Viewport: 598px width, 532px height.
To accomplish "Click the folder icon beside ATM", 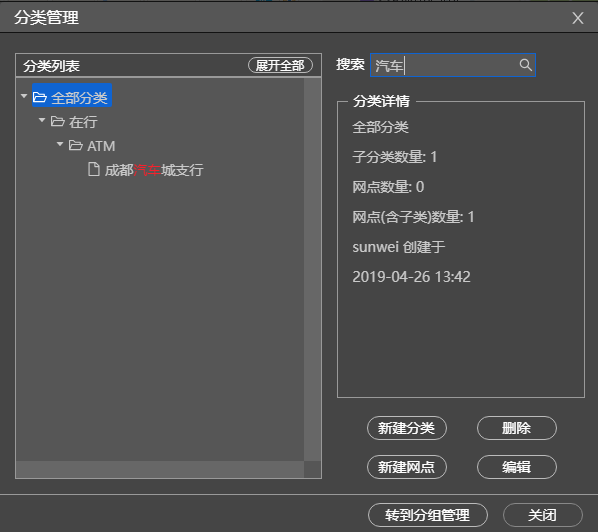I will pos(76,145).
